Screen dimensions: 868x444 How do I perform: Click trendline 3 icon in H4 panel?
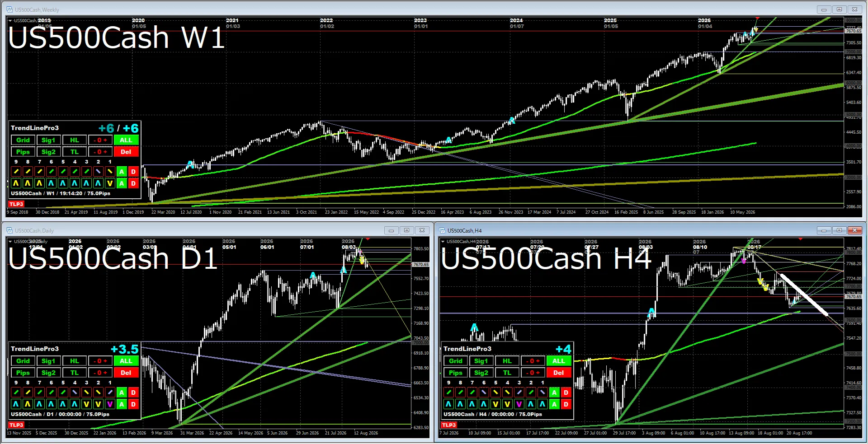click(x=519, y=393)
